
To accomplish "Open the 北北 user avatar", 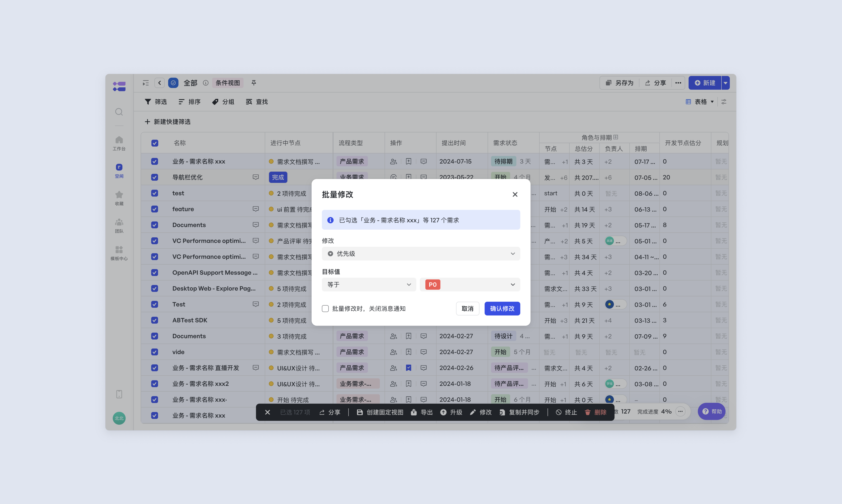I will (x=119, y=418).
